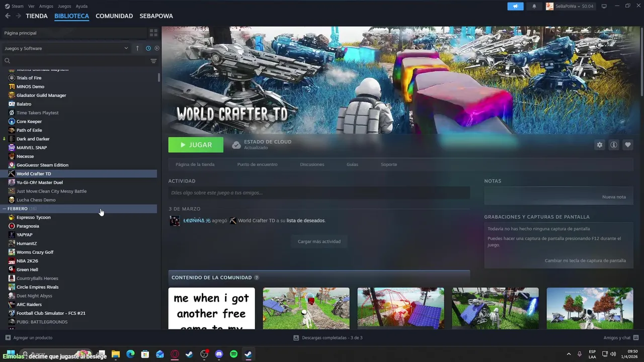This screenshot has width=644, height=362.
Task: Collapse the FEBRERO group
Action: point(4,209)
